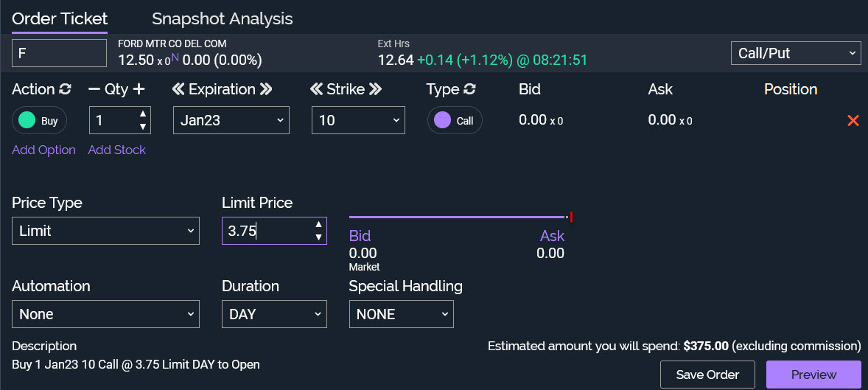Screen dimensions: 868x390
Task: Expand the Call/Put strategy dropdown
Action: click(795, 53)
